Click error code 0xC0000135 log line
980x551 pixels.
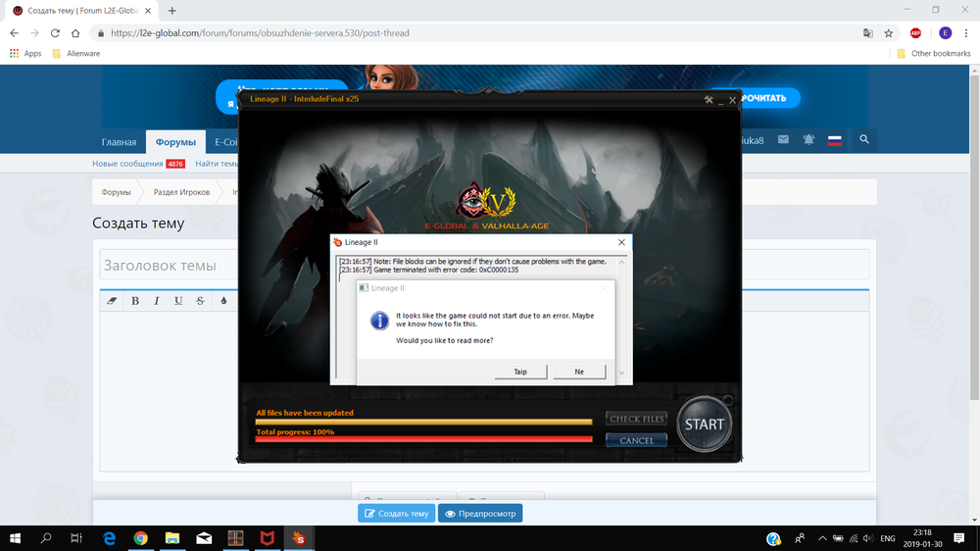tap(429, 271)
